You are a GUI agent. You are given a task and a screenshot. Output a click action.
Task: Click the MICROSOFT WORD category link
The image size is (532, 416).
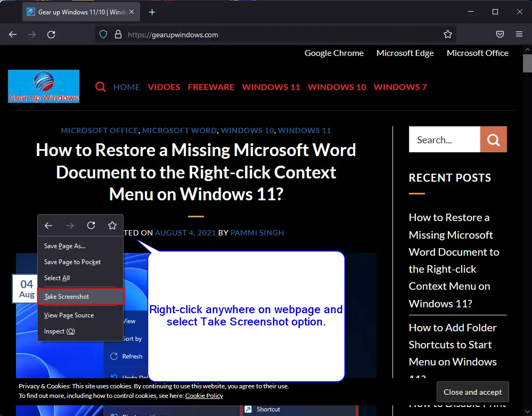point(179,130)
